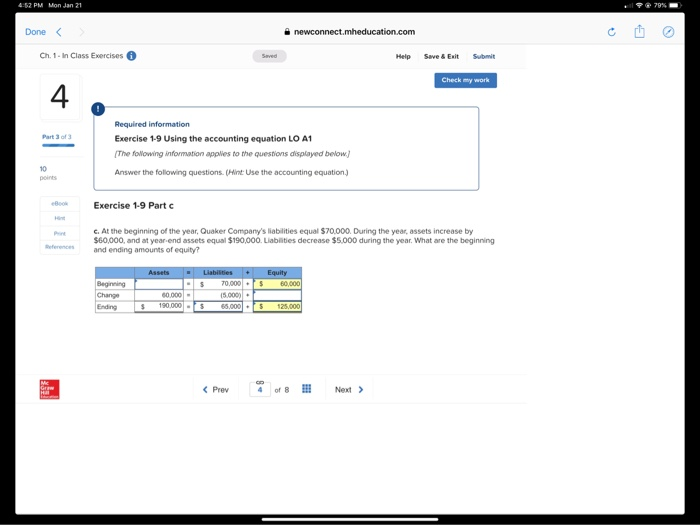Select the Beginning Assets input cell

(159, 284)
